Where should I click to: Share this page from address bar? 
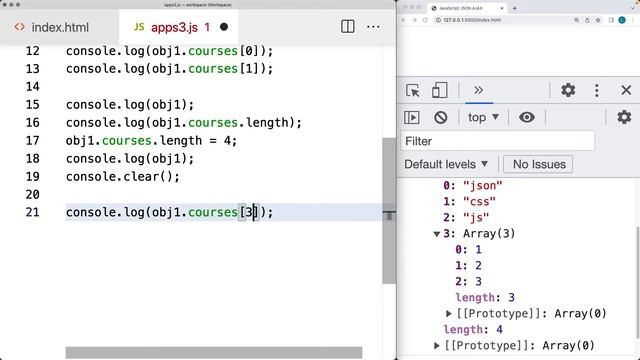click(x=587, y=20)
